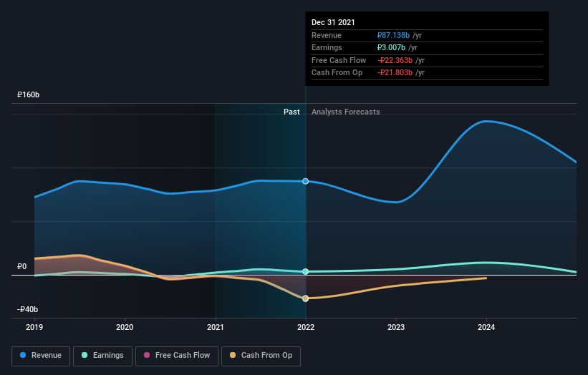Click the 2022 axis label
588x375 pixels.
(x=306, y=328)
